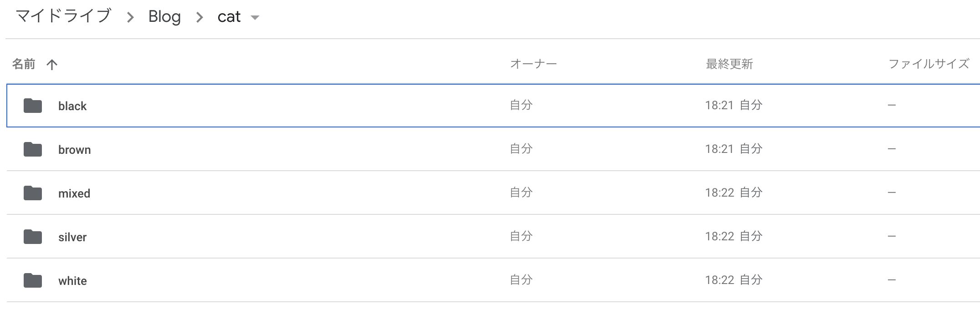Navigate to マイドライブ in the breadcrumb

(x=63, y=16)
